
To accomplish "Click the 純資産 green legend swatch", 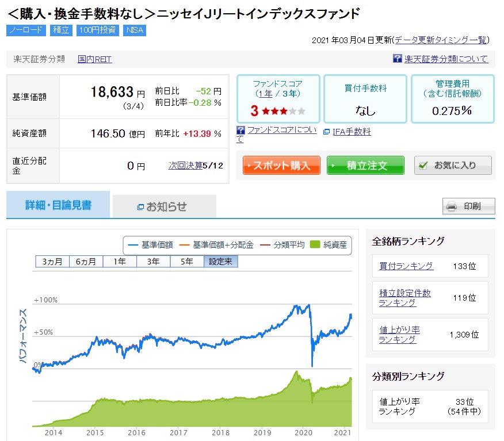I will click(x=315, y=245).
